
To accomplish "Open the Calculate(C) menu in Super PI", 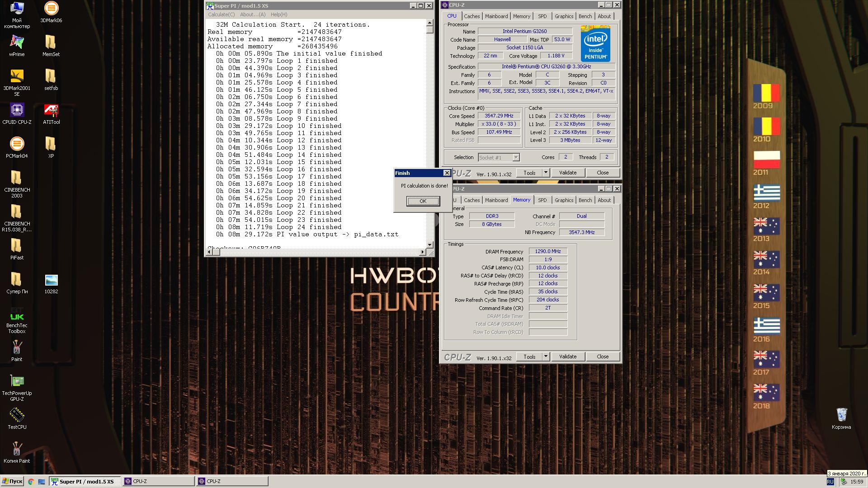I will click(x=221, y=14).
